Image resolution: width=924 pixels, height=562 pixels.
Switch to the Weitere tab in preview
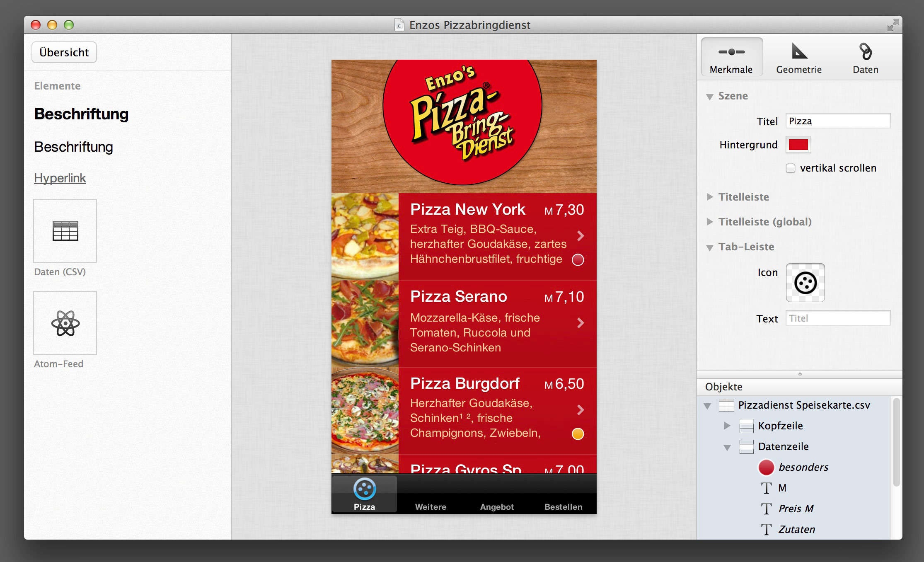431,494
